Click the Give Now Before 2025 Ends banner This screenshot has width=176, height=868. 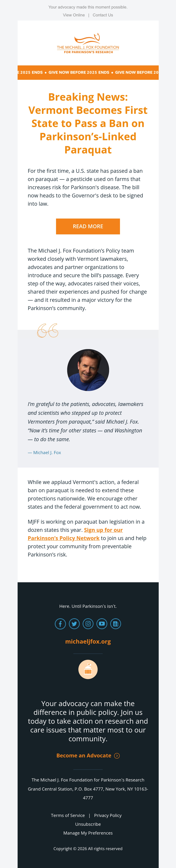88,72
